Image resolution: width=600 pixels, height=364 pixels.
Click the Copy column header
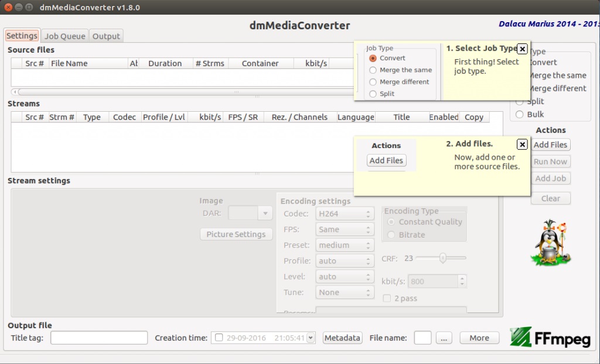click(x=473, y=117)
